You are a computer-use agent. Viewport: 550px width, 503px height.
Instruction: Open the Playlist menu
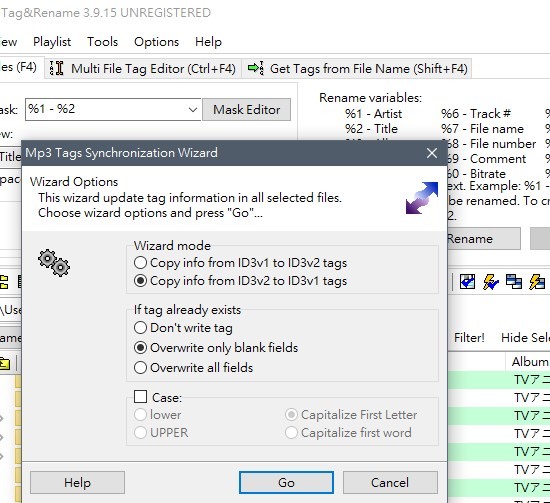[x=52, y=42]
